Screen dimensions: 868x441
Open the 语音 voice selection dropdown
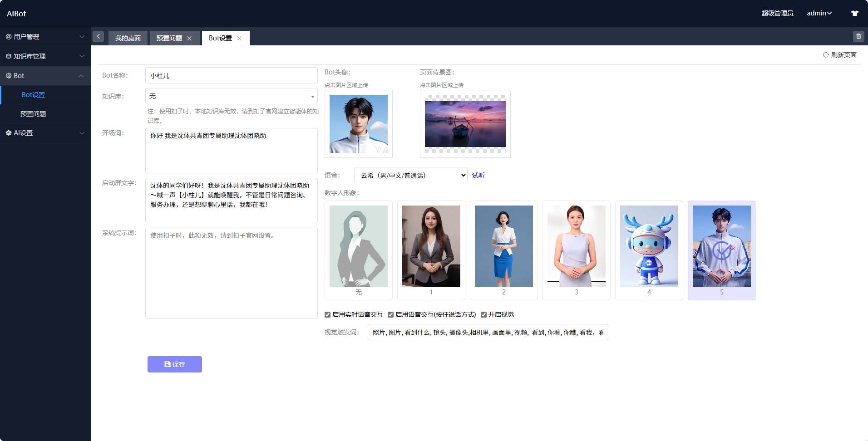(x=410, y=175)
